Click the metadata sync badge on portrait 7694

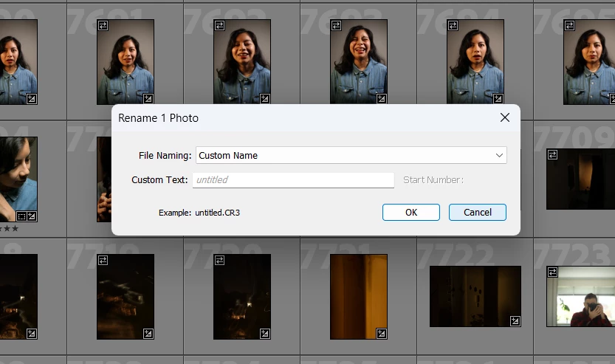453,26
